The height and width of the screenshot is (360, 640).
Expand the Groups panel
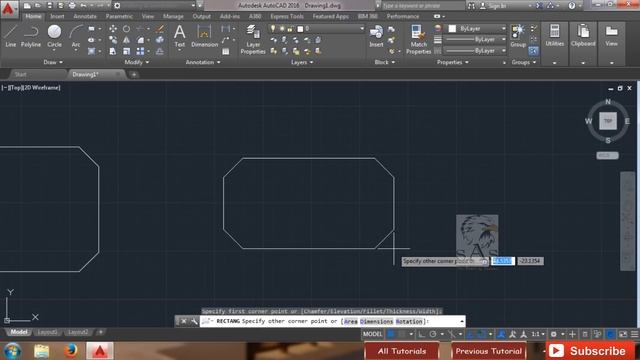click(x=524, y=62)
